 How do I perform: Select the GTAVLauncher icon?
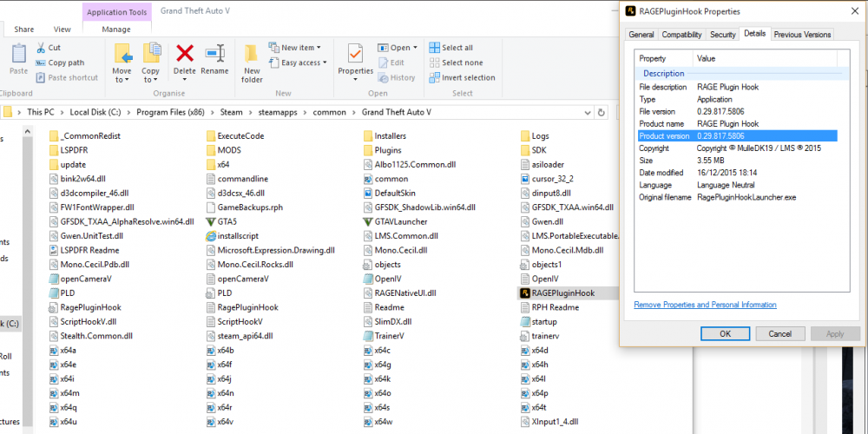click(367, 222)
